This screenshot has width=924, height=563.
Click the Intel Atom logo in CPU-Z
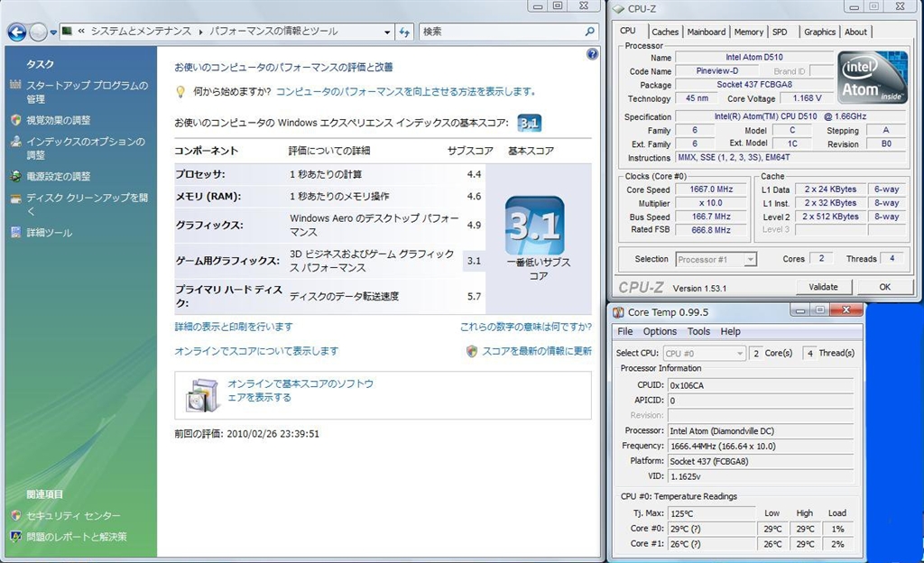(871, 79)
